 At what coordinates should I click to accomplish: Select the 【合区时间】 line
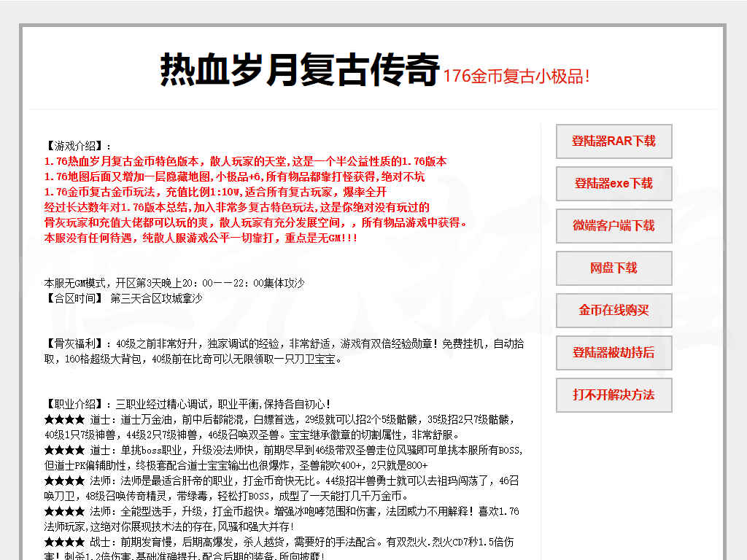pyautogui.click(x=123, y=298)
